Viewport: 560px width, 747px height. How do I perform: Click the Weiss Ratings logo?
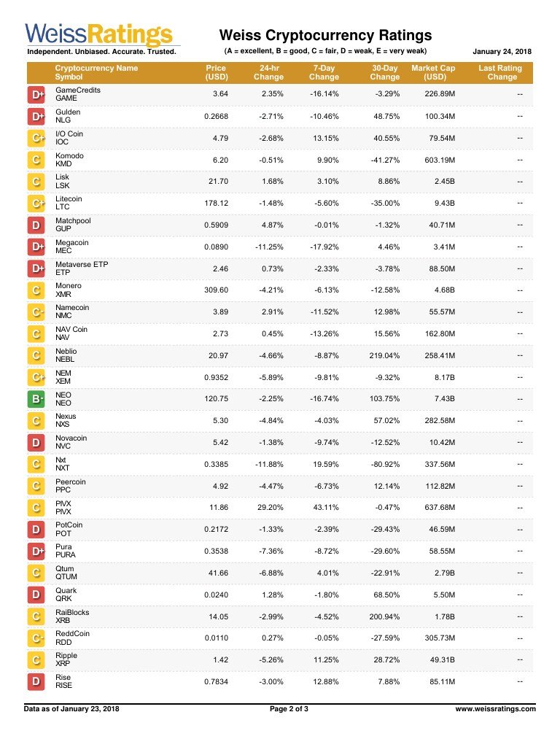(100, 34)
